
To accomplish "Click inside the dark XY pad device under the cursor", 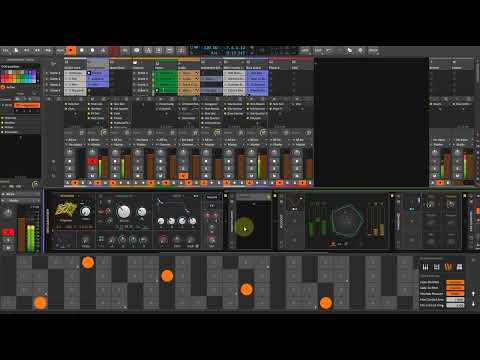I will [x=253, y=224].
